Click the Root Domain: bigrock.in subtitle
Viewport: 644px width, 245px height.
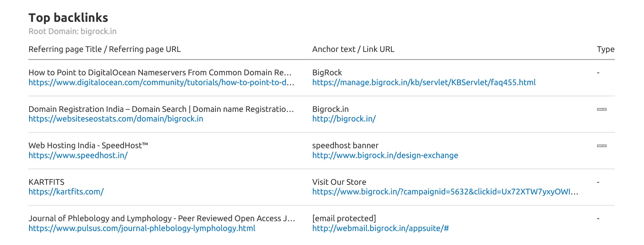coord(72,31)
